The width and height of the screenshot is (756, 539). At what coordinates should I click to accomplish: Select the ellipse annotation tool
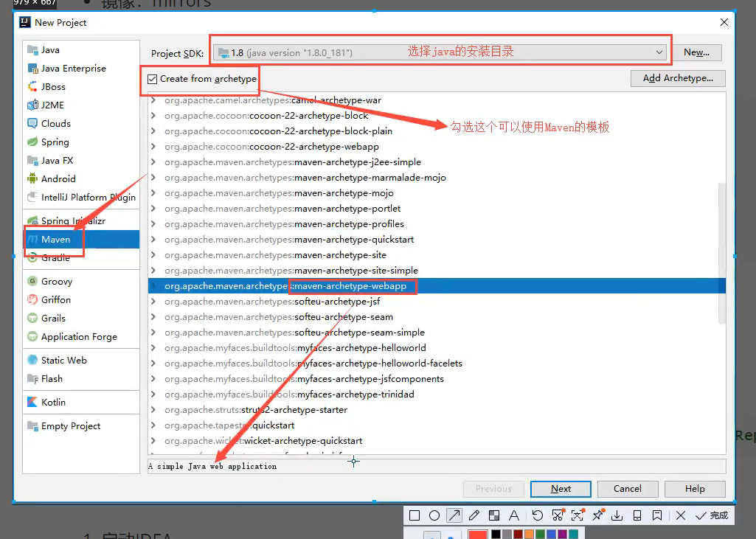point(434,515)
